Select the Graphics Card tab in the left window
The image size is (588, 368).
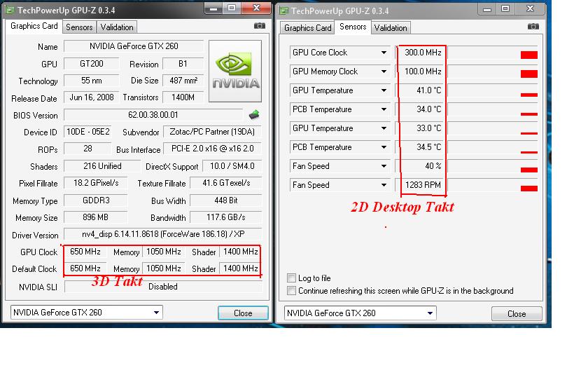pos(34,26)
